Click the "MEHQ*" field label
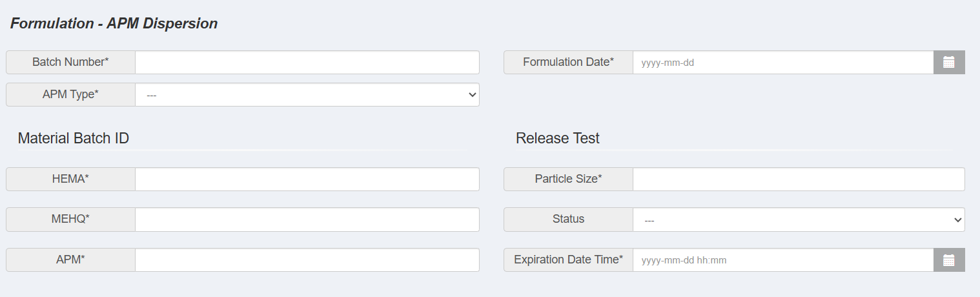The image size is (980, 297). 70,220
